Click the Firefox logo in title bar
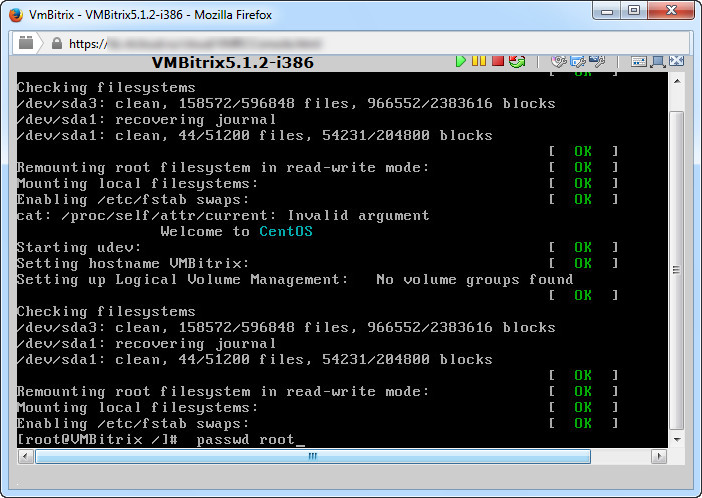Screen dimensions: 702x498 click(x=16, y=15)
